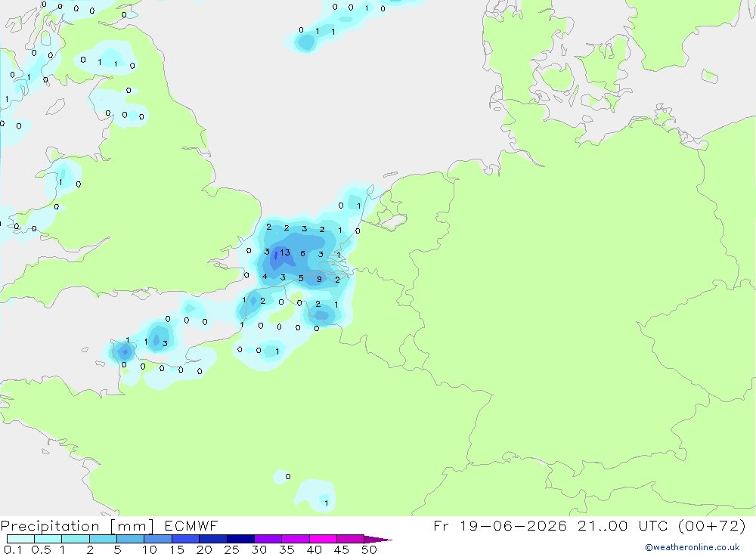
Task: Click the 5–10 mm legend color swatch
Action: [x=131, y=539]
